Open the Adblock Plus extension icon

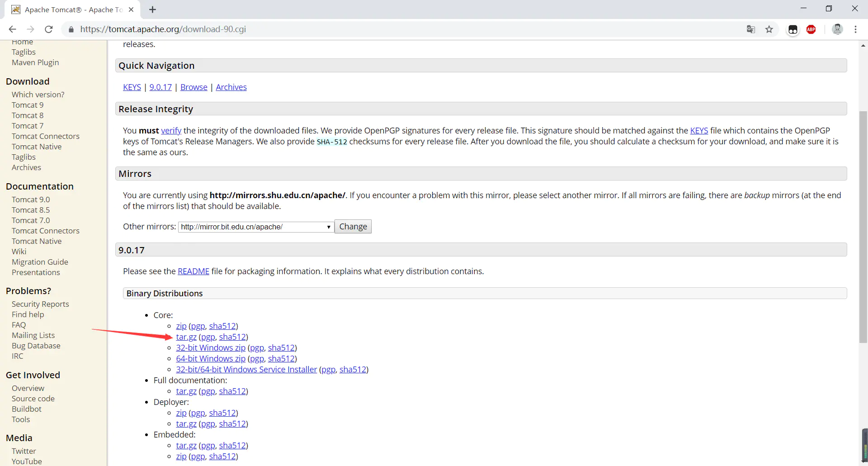(x=811, y=29)
